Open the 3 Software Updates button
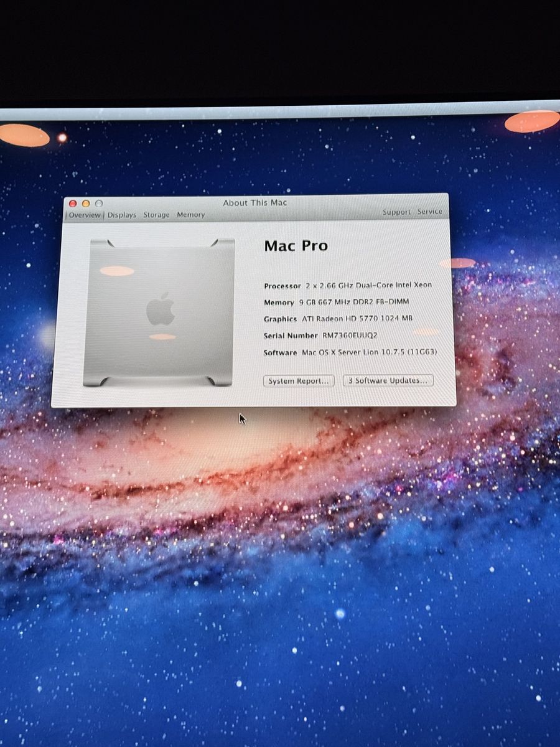This screenshot has height=747, width=560. tap(388, 380)
